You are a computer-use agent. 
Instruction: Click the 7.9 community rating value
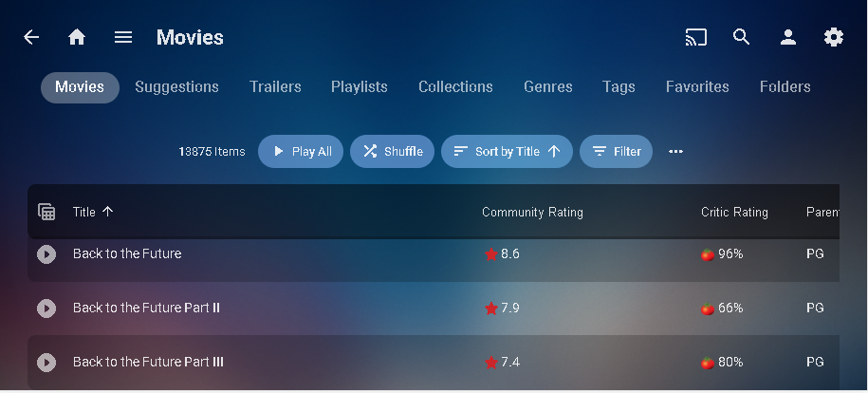click(x=509, y=308)
